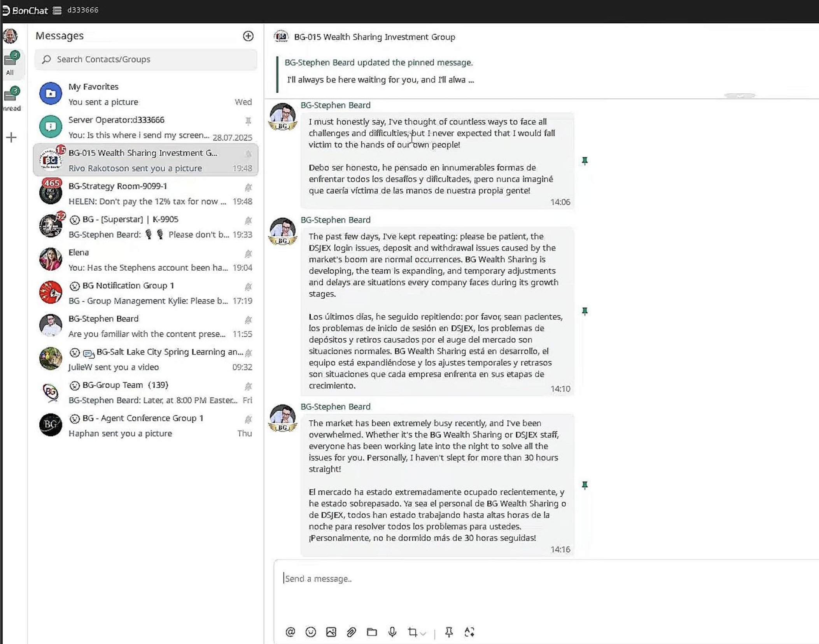Open the BonChat server list menu icon
Image resolution: width=819 pixels, height=644 pixels.
pyautogui.click(x=57, y=10)
